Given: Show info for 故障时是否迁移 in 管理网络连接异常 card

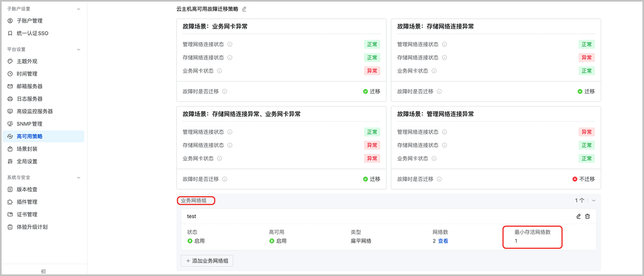Looking at the screenshot, I should pyautogui.click(x=439, y=179).
